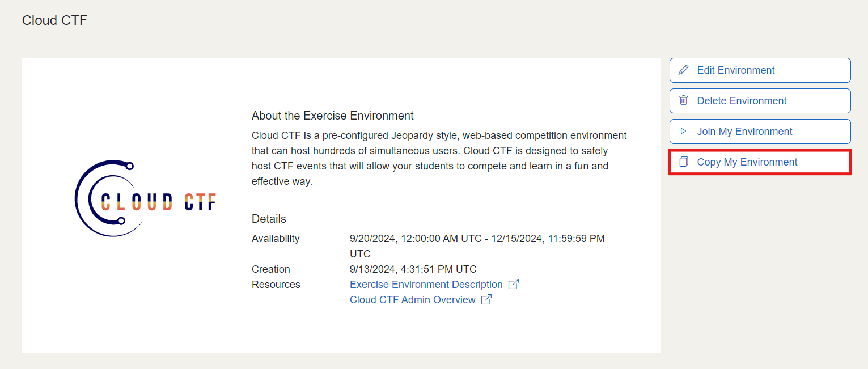Click the About the Exercise Environment heading

pyautogui.click(x=333, y=116)
